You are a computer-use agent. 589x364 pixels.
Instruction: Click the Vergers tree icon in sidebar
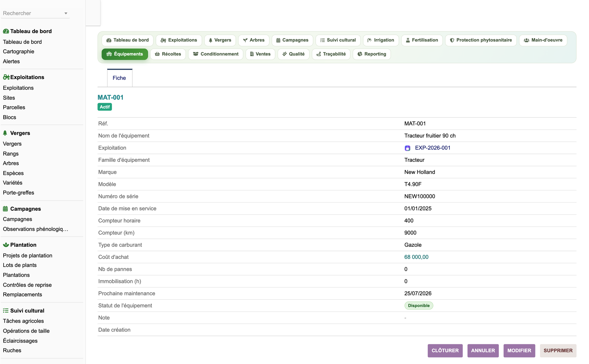tap(5, 133)
